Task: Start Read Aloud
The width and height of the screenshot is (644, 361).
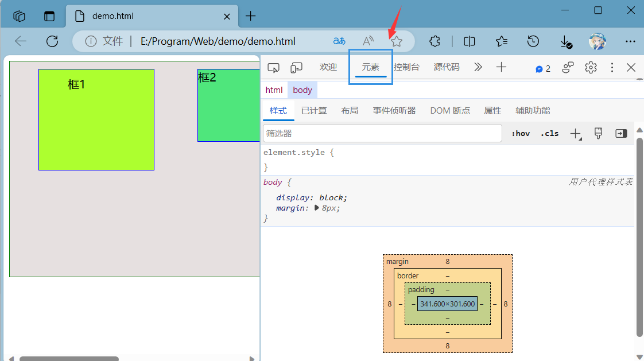Action: point(368,41)
